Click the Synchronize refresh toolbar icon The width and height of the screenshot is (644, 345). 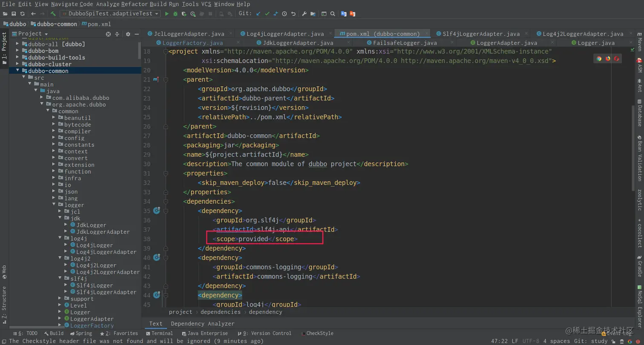[23, 14]
